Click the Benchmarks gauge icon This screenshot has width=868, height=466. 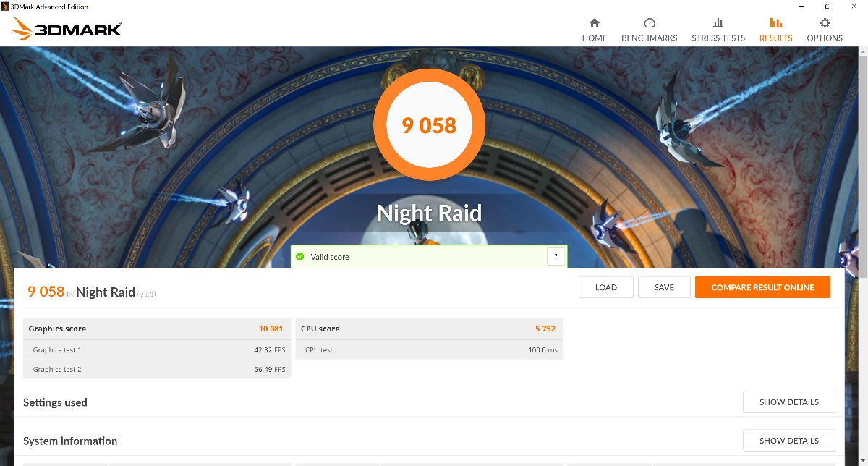[x=650, y=23]
